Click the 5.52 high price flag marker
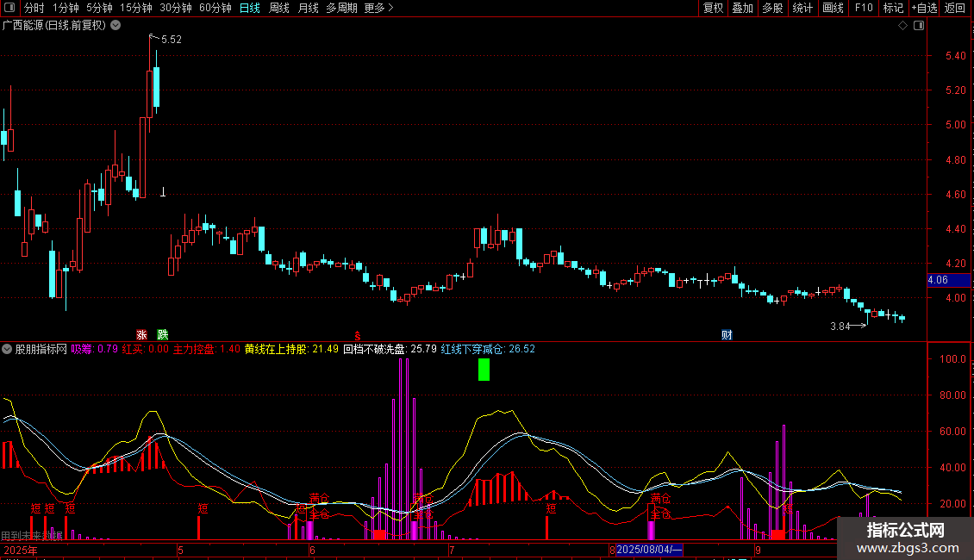 click(x=171, y=40)
